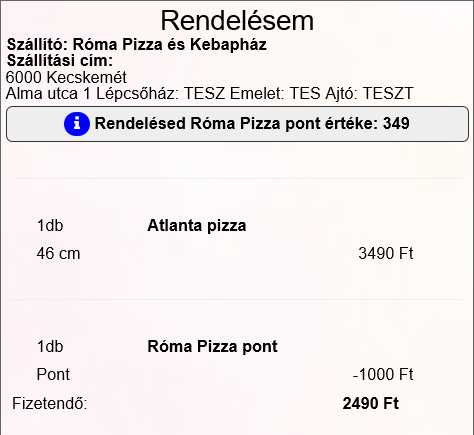
Task: Click the blue info icon
Action: click(x=77, y=124)
